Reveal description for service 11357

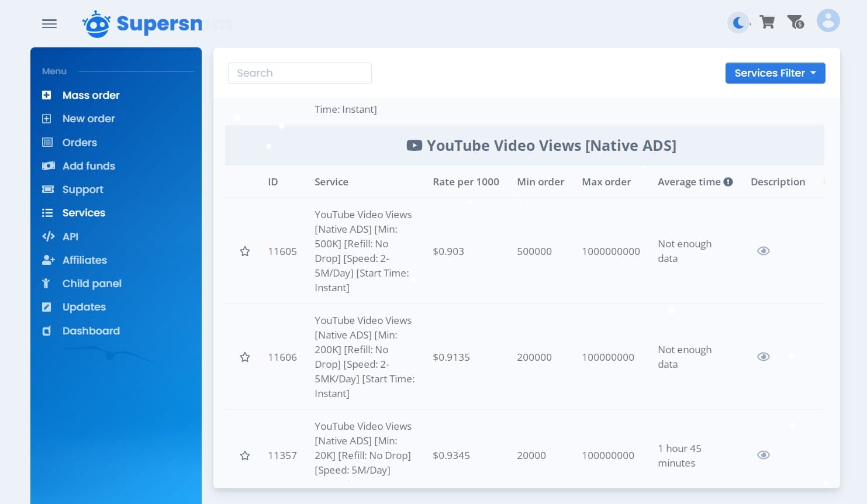tap(763, 455)
